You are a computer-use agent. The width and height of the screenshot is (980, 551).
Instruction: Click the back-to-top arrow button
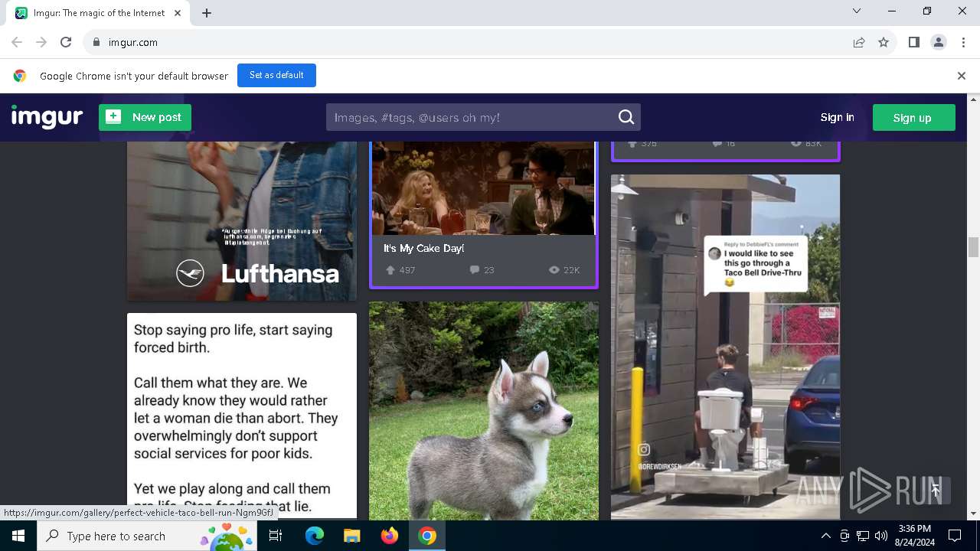[935, 490]
